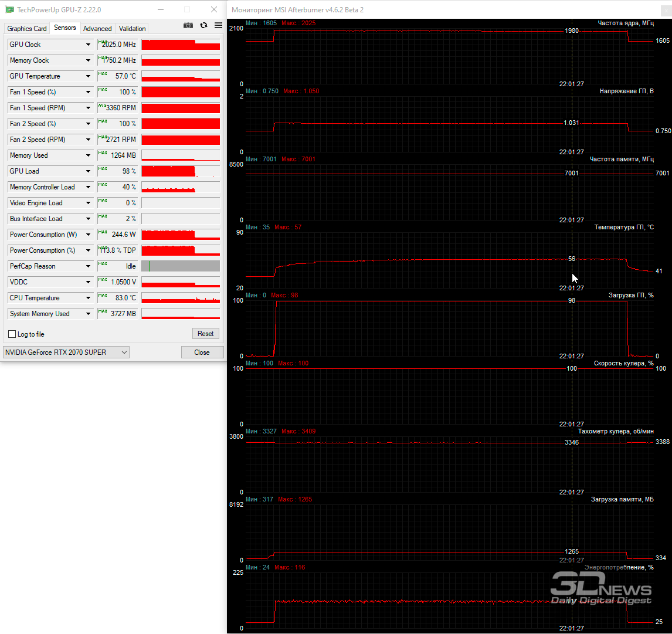Viewport: 672px width, 634px height.
Task: Open Fan 1 Speed (RPM) dropdown
Action: 88,108
